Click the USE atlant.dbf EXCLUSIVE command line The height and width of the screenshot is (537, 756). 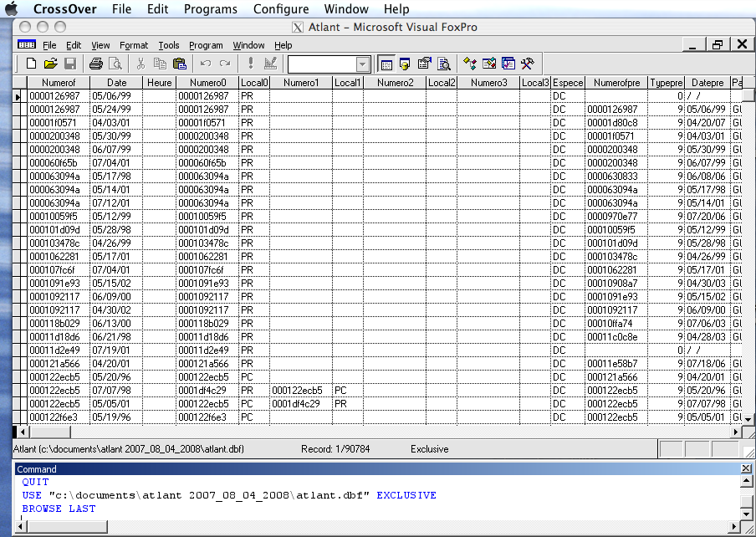[229, 495]
